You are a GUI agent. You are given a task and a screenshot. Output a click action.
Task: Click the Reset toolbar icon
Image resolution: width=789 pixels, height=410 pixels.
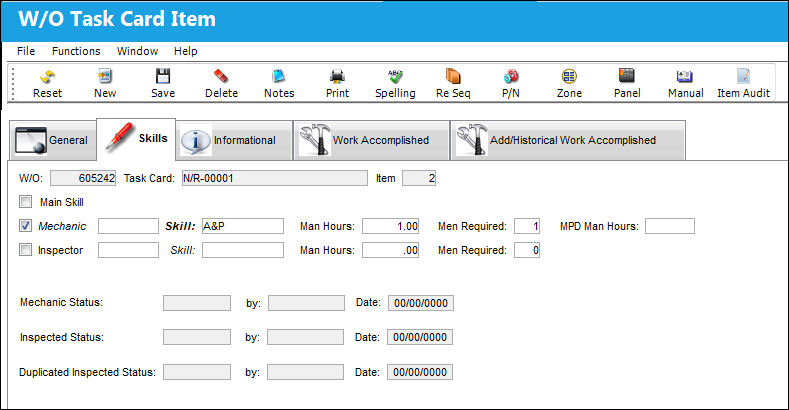point(47,84)
